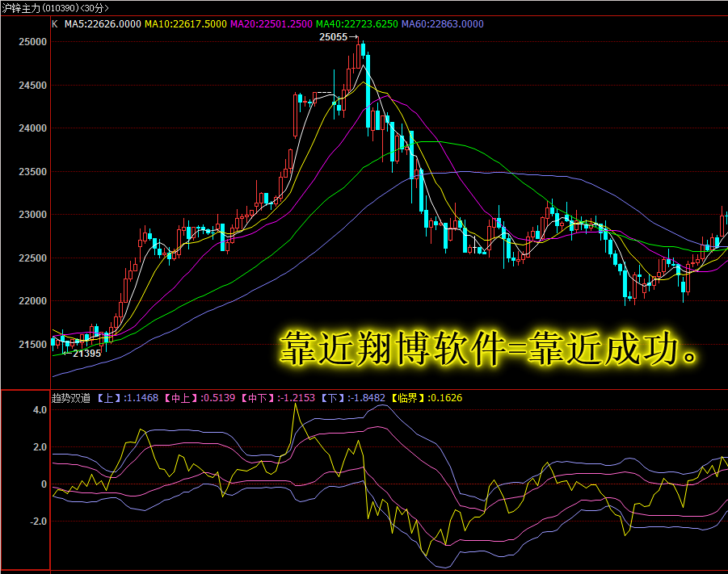Click the 2.0 indicator axis label
The height and width of the screenshot is (574, 728).
[x=40, y=447]
